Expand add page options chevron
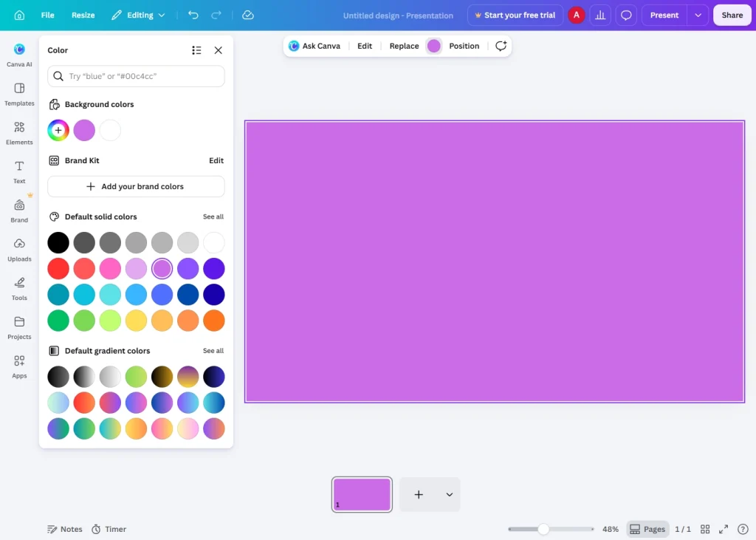This screenshot has height=540, width=756. (x=449, y=495)
